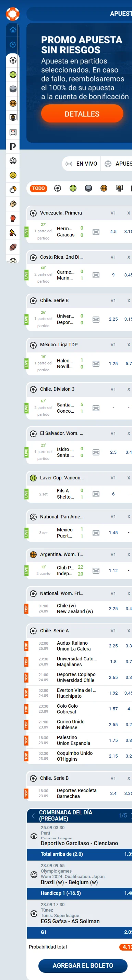Select odds 2.25 for Audax Italiano

[x=113, y=646]
